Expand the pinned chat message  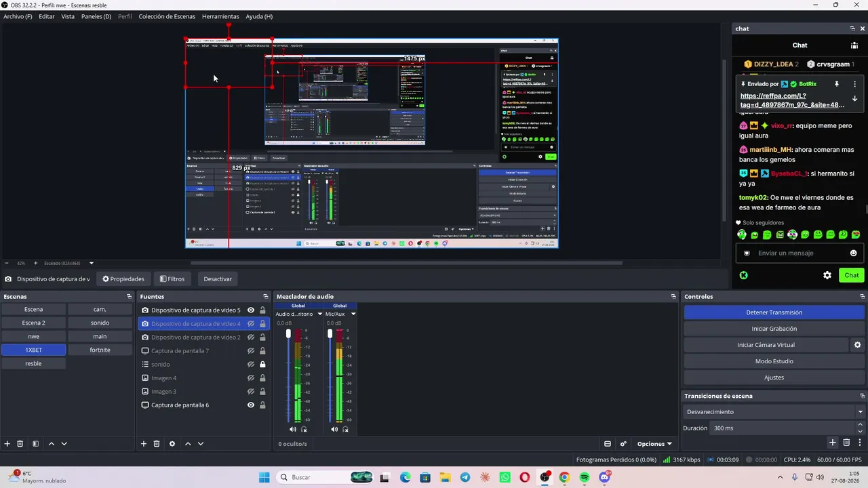pyautogui.click(x=854, y=98)
